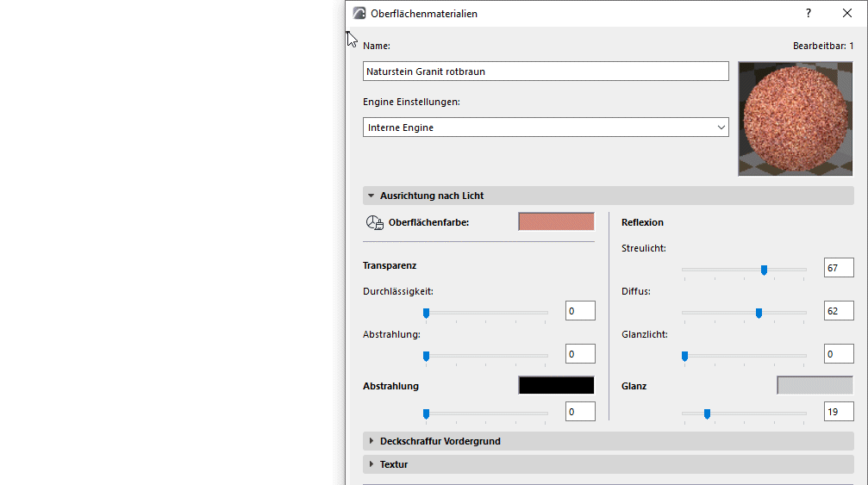This screenshot has width=868, height=485.
Task: Click the Transparenz heading
Action: click(390, 265)
